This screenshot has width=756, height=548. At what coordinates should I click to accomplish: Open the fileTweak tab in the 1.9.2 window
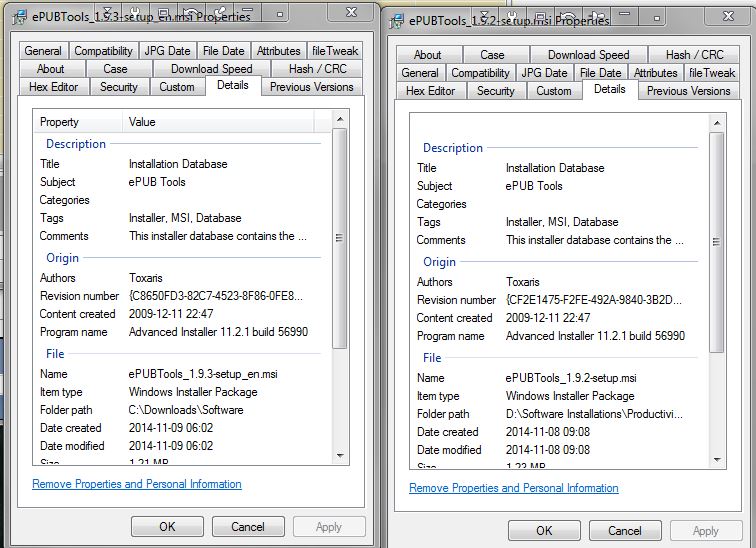tap(711, 73)
